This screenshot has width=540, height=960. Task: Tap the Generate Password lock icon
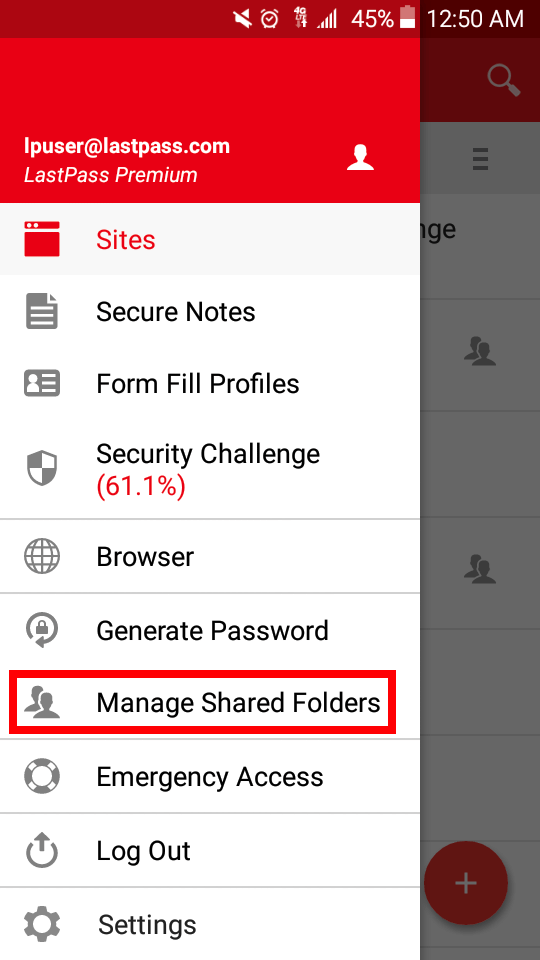(x=42, y=630)
